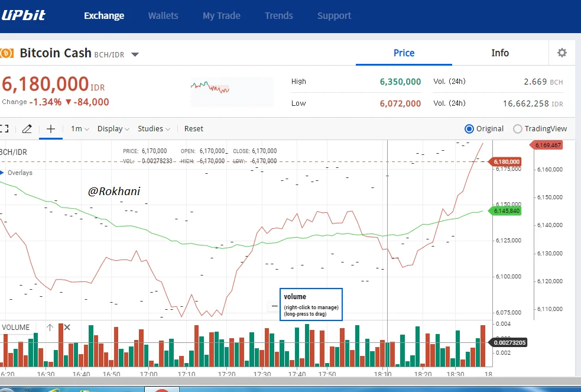This screenshot has width=581, height=392.
Task: Open the 1m interval dropdown
Action: (x=80, y=128)
